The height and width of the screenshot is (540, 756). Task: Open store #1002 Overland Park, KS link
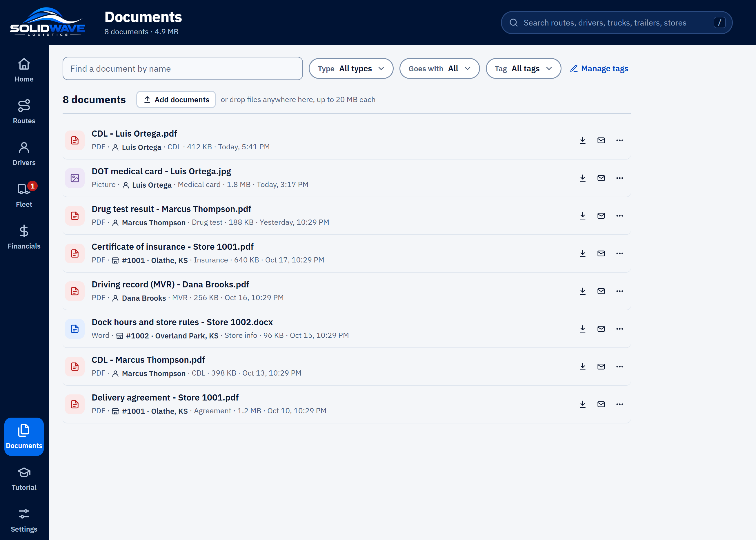[167, 336]
